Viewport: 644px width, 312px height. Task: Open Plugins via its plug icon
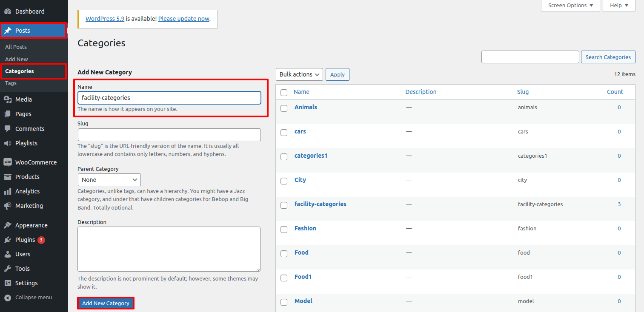[x=8, y=239]
